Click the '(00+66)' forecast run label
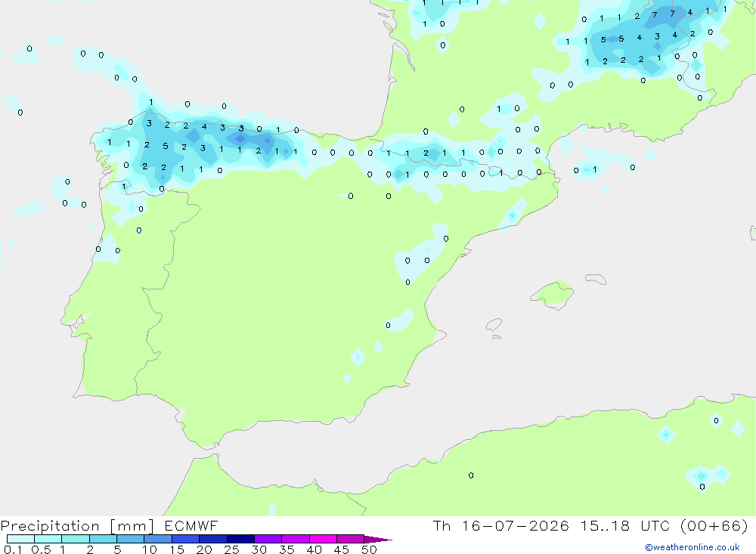Screen dimensions: 756x554 coord(714,525)
